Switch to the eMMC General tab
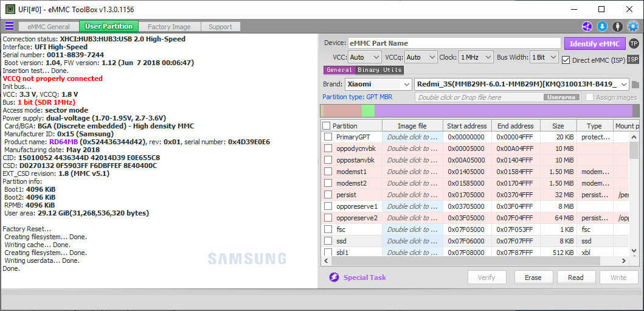Screen dimensions: 644x311 49,27
